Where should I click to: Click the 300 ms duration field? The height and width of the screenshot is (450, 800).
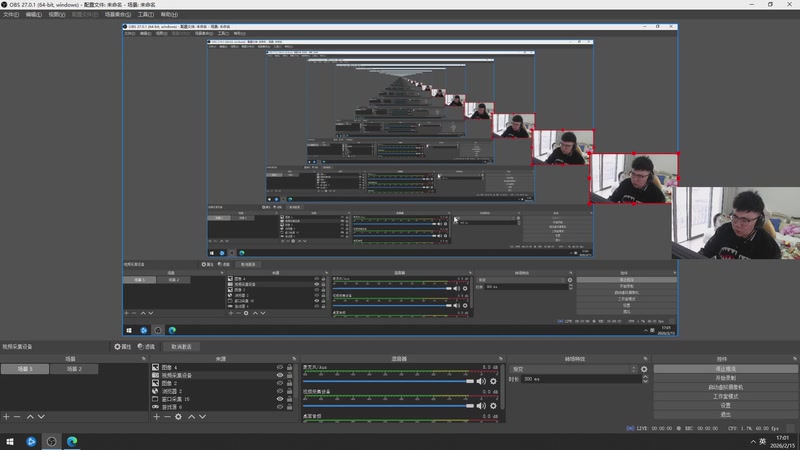581,379
